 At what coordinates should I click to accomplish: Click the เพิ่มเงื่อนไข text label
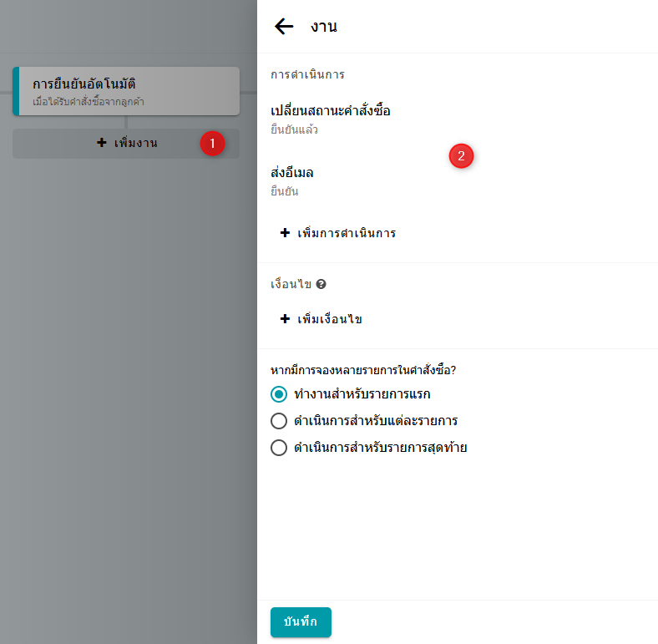tap(330, 319)
